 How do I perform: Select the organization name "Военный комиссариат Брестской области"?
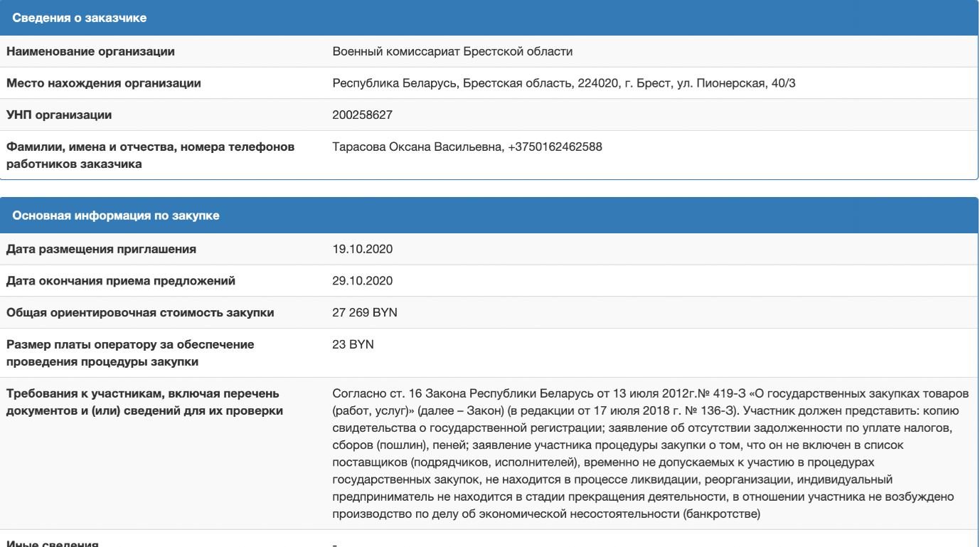click(452, 51)
